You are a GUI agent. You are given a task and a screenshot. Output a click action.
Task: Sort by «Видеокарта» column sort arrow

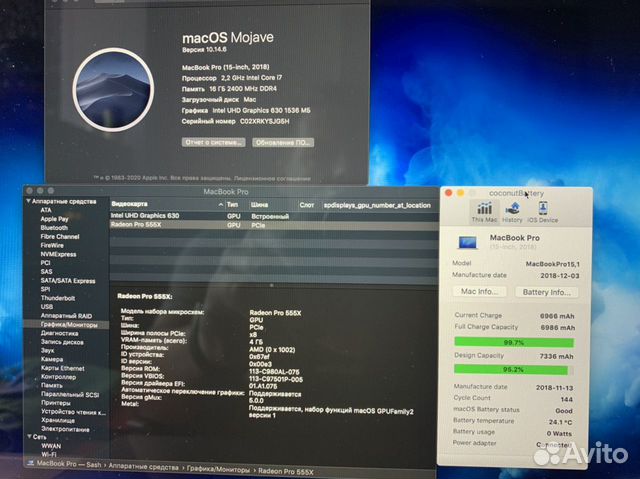pos(220,204)
